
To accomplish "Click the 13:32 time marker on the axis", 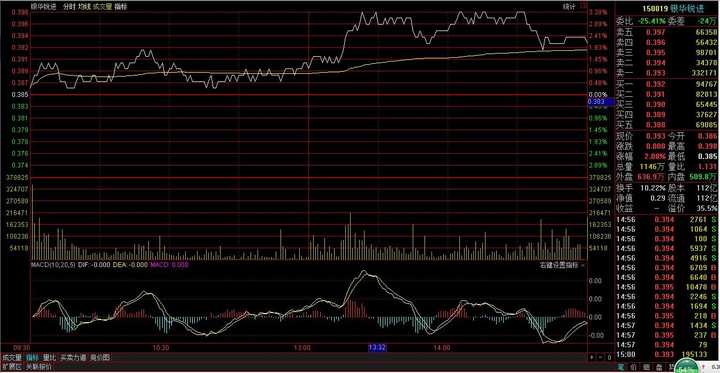I will point(377,348).
